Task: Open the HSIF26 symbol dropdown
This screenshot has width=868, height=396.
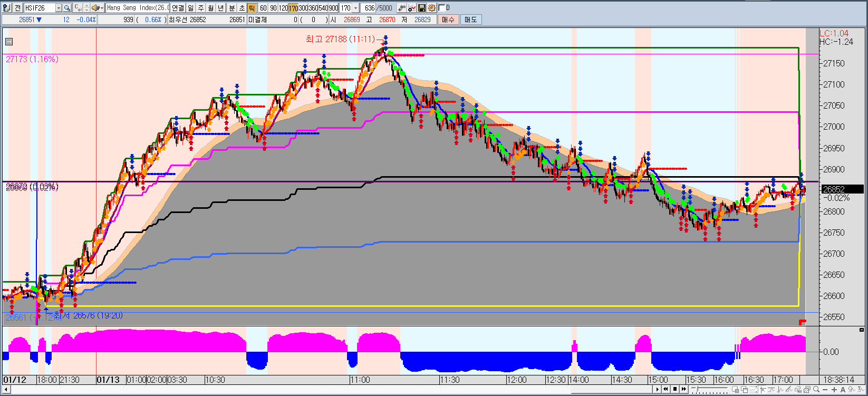Action: 59,8
